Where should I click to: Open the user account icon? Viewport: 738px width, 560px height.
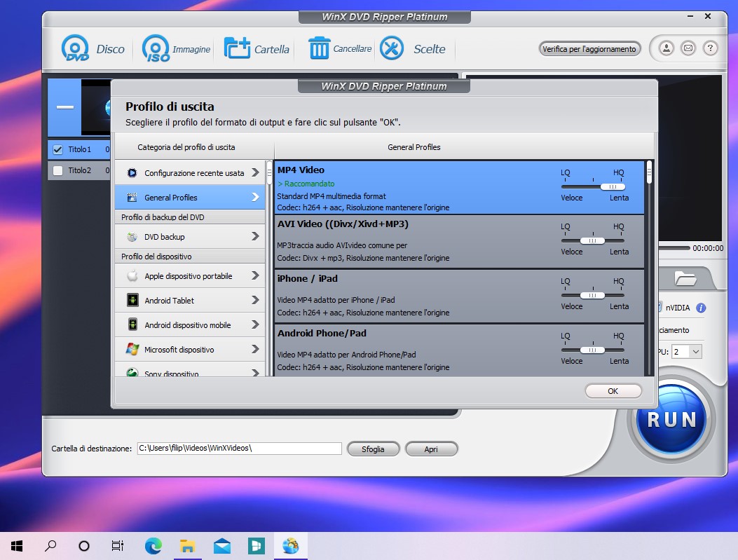666,48
